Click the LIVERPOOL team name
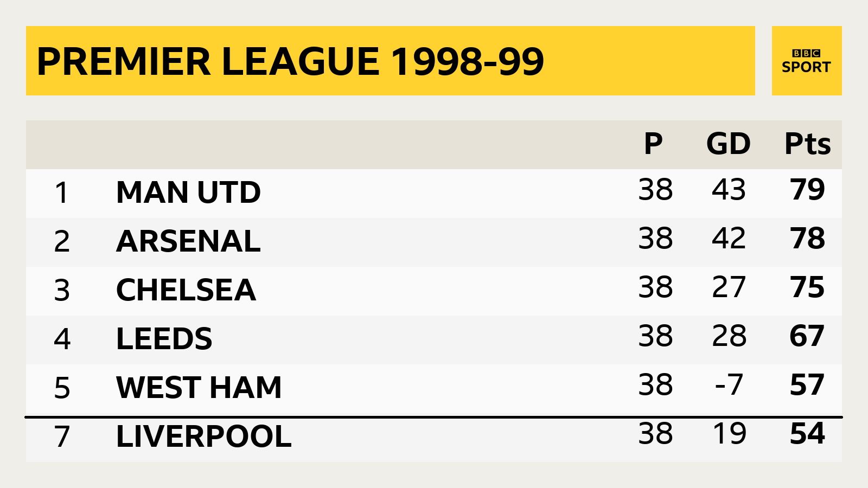 click(204, 436)
